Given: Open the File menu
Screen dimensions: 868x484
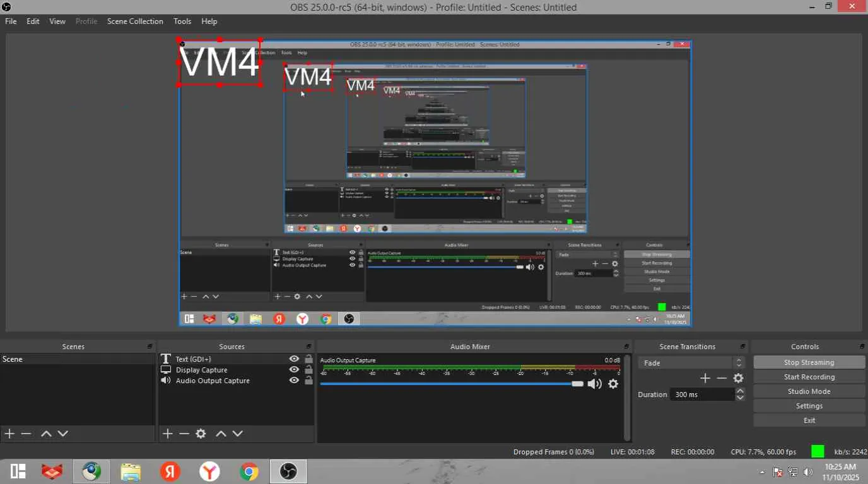Looking at the screenshot, I should pyautogui.click(x=11, y=21).
